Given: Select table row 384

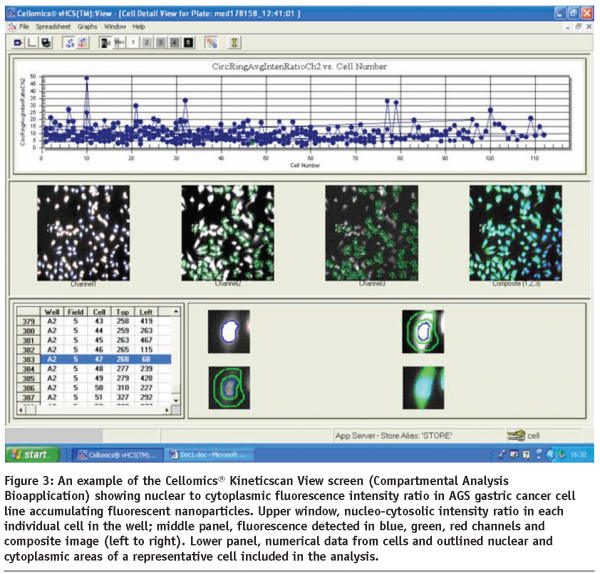Looking at the screenshot, I should [x=94, y=369].
